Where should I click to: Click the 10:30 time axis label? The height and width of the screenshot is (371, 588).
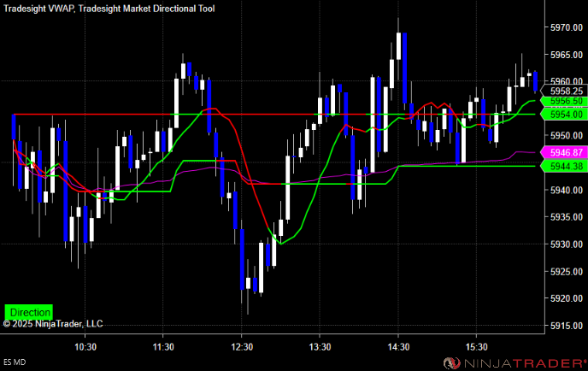tap(85, 346)
